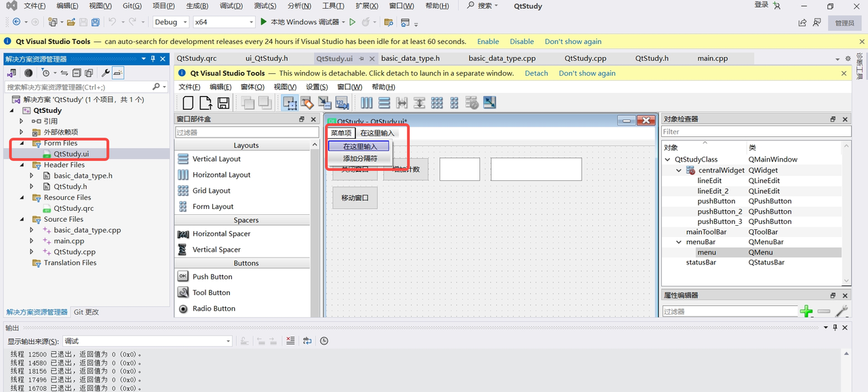
Task: Open the 窗体(O) menu in Designer
Action: click(252, 87)
